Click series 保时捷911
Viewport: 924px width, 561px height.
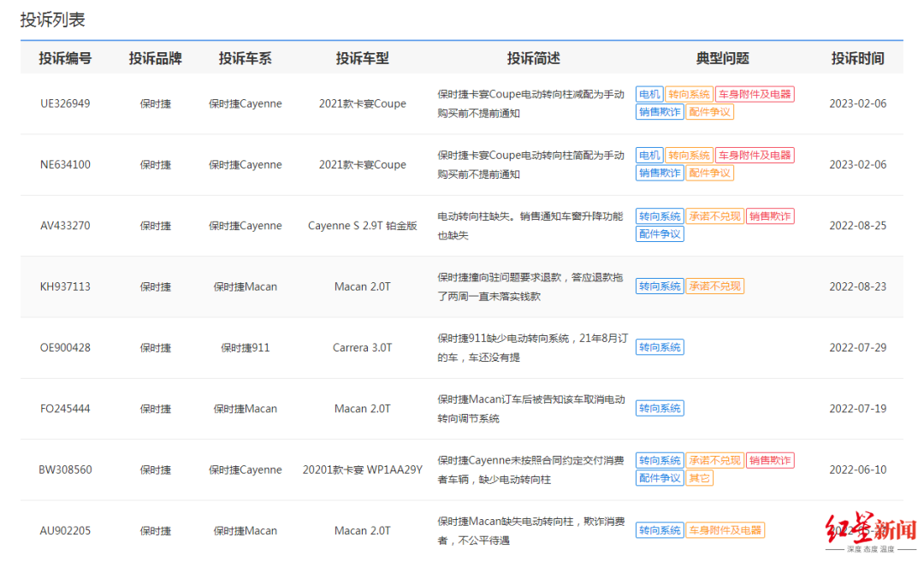click(246, 348)
